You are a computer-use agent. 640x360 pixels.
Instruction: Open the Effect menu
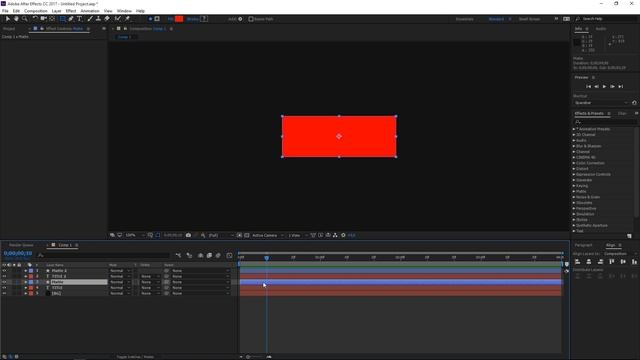point(71,11)
